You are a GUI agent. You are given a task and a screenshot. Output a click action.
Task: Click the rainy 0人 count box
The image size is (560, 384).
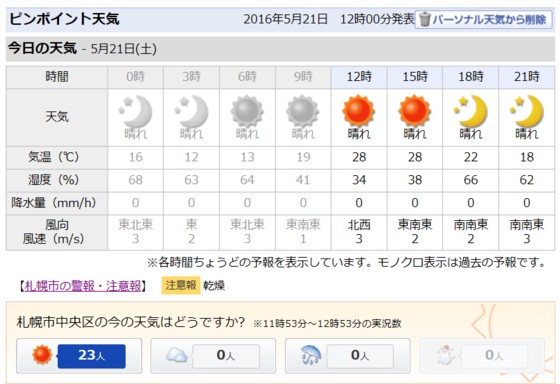pos(360,356)
